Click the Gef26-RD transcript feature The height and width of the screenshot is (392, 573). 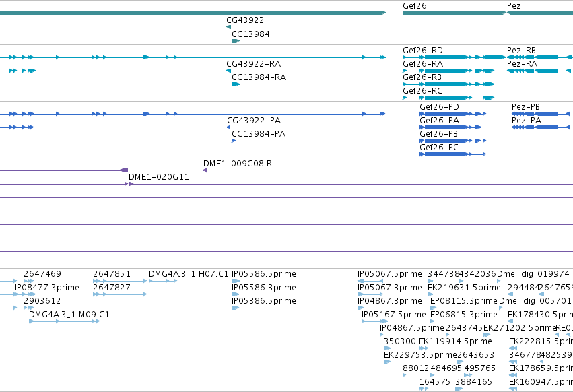pos(454,57)
